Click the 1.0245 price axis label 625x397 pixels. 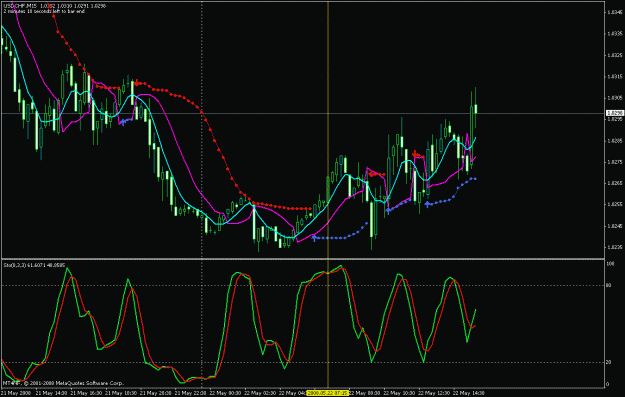(x=614, y=226)
